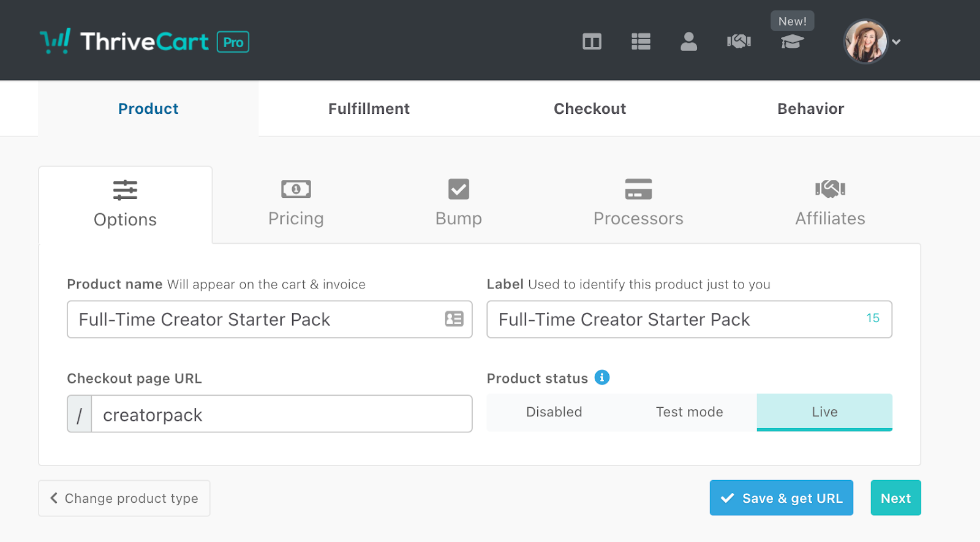
Task: Go back via Change product type
Action: [124, 499]
